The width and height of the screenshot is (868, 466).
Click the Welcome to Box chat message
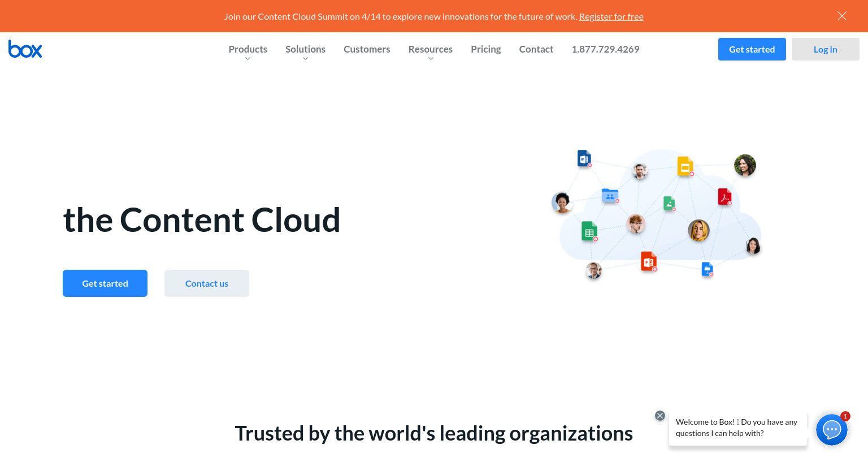point(738,428)
